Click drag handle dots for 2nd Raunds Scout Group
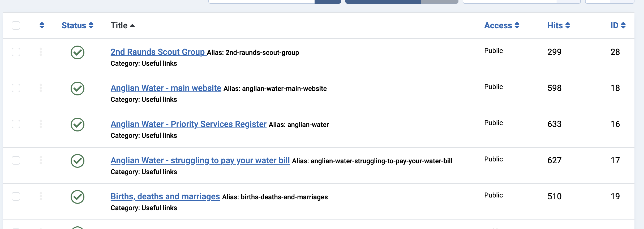Screen dimensions: 644x229 (41, 52)
